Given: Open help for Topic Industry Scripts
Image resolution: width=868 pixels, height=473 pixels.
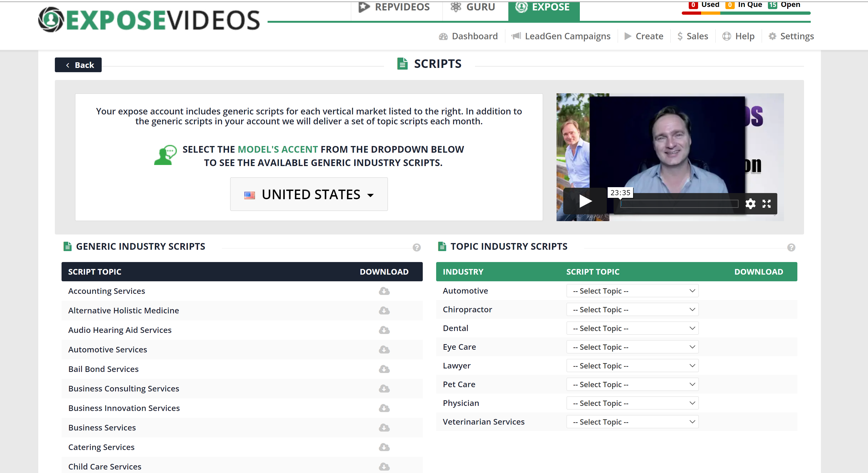Looking at the screenshot, I should (791, 247).
